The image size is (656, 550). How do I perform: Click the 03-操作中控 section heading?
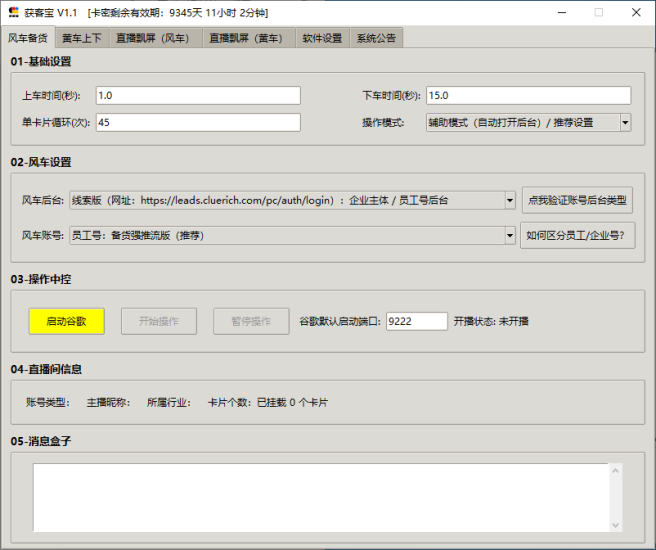(41, 279)
